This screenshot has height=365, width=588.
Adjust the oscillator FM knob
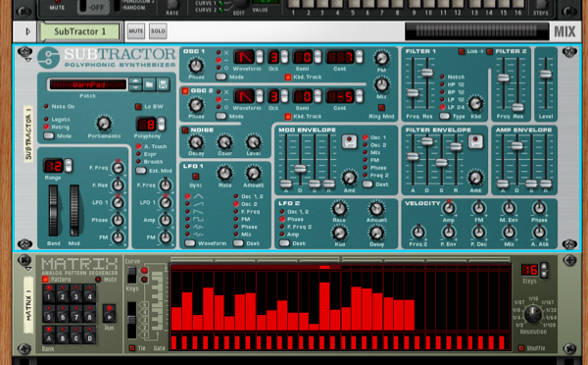click(x=381, y=58)
